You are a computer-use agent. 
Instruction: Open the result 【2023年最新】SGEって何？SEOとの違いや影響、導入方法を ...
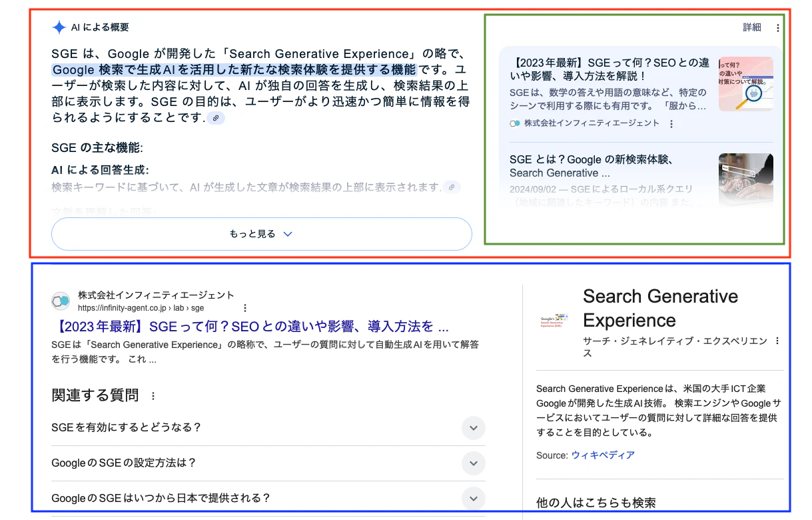click(250, 327)
